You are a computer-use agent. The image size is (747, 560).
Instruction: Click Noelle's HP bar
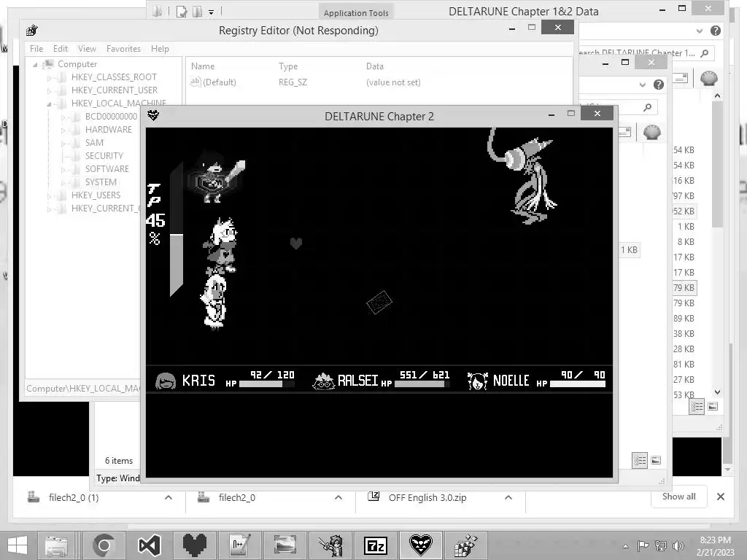coord(578,384)
